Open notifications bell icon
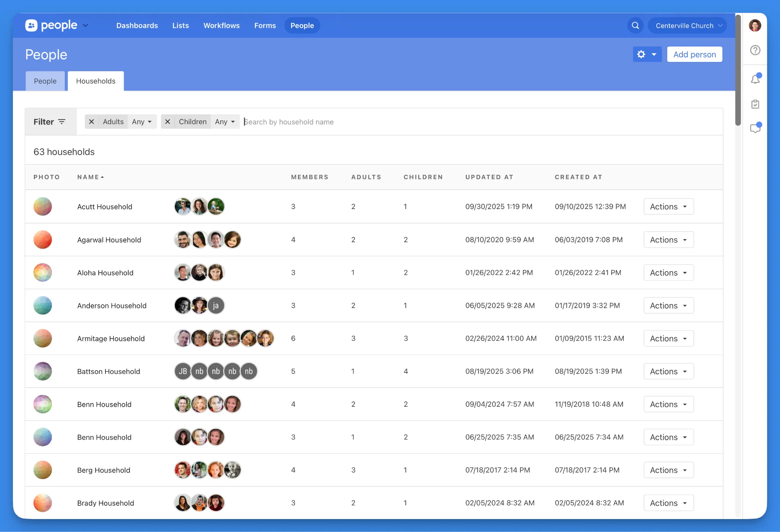The height and width of the screenshot is (532, 780). [x=755, y=79]
